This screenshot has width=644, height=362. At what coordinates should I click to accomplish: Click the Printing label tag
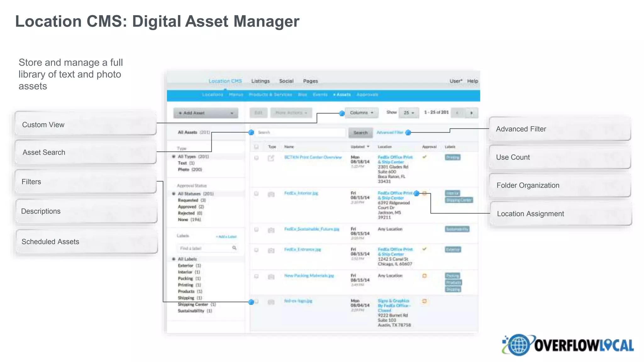pyautogui.click(x=453, y=157)
